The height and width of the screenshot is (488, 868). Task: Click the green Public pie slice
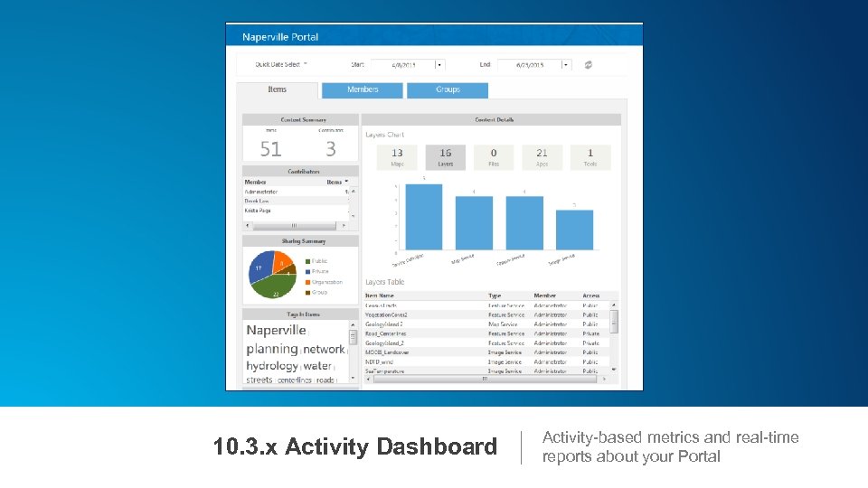click(x=275, y=286)
